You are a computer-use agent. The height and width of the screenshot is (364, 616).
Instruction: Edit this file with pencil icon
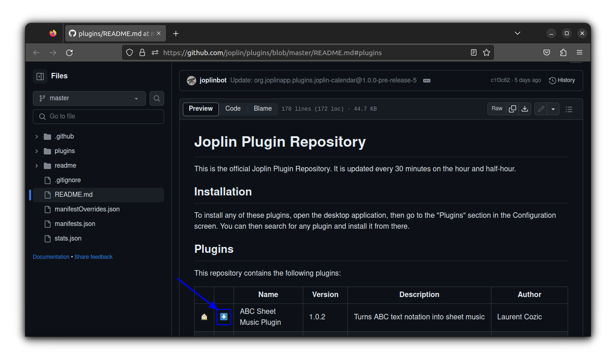coord(541,109)
